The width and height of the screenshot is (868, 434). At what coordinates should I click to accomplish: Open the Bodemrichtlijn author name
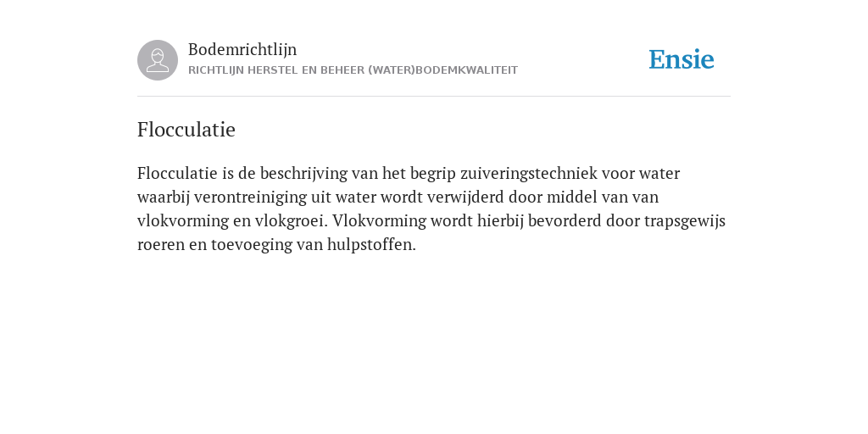click(x=242, y=49)
